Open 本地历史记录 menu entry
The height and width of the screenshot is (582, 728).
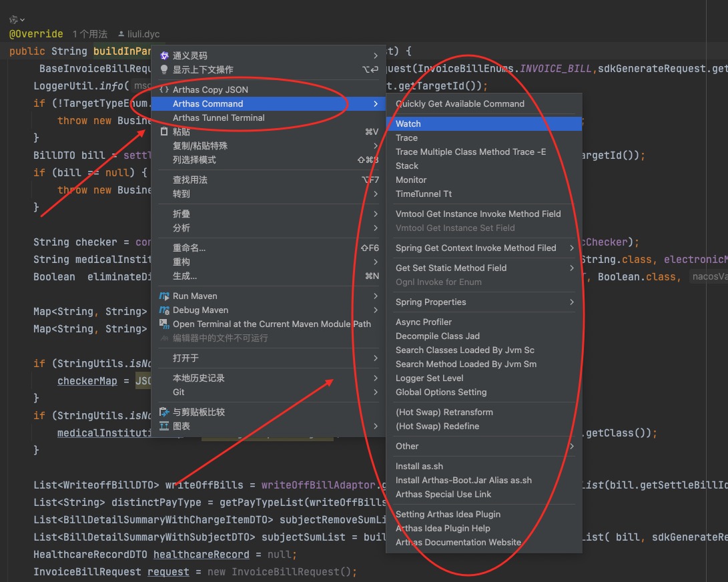pyautogui.click(x=268, y=378)
